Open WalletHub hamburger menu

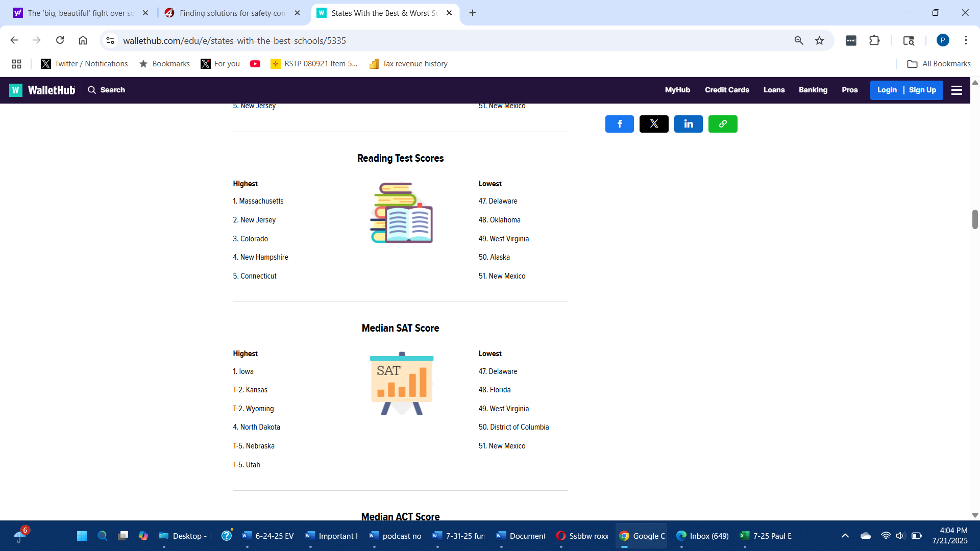(x=957, y=90)
